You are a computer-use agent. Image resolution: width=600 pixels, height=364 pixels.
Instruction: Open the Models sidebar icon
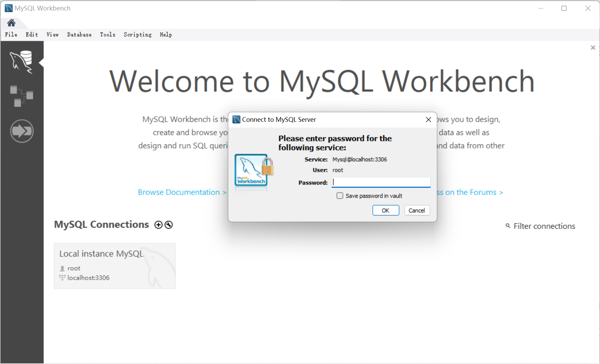pyautogui.click(x=22, y=96)
